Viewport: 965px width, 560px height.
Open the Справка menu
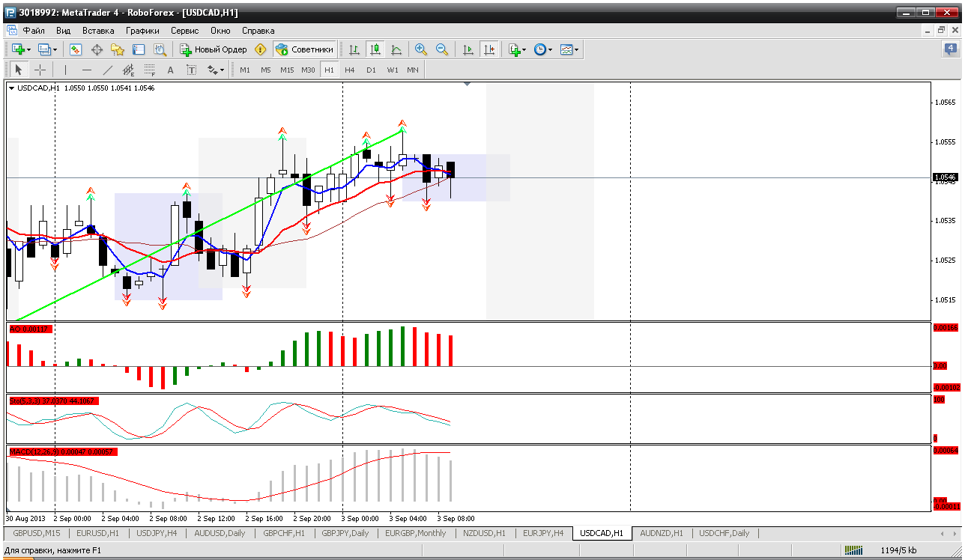click(258, 31)
